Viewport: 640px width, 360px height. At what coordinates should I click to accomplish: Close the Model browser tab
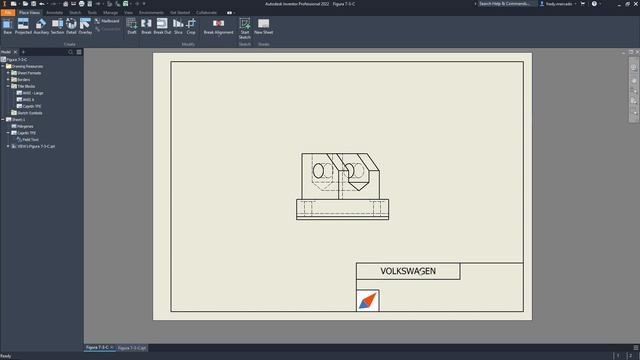(x=16, y=52)
